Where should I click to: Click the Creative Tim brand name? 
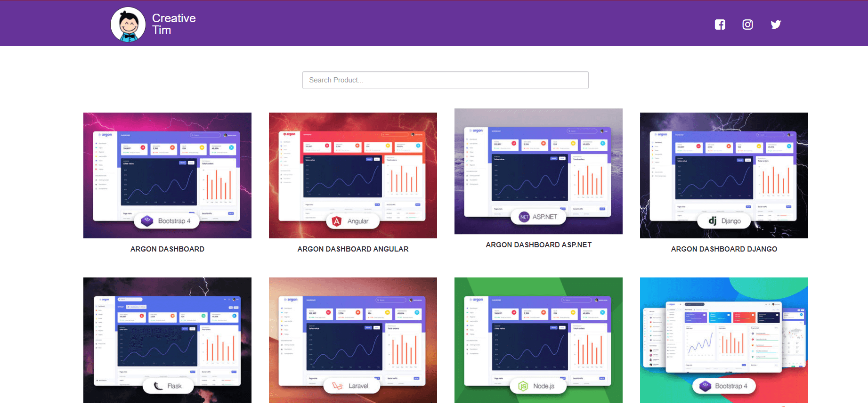pyautogui.click(x=174, y=24)
